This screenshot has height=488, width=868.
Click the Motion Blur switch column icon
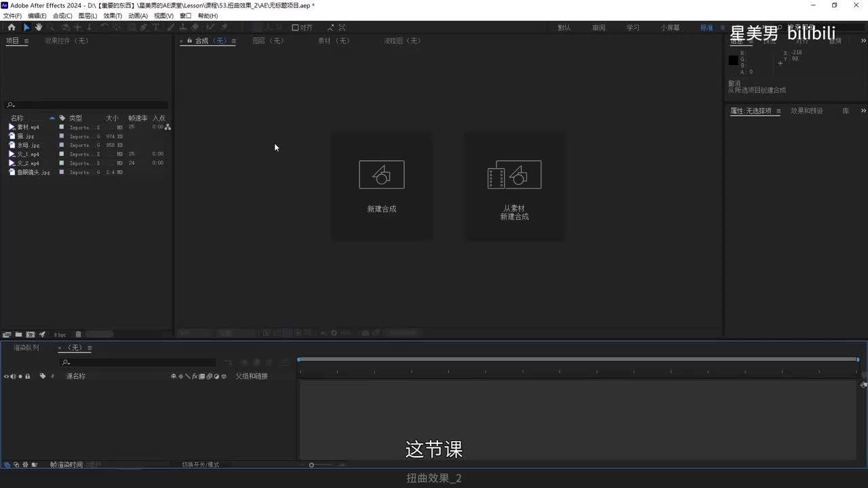[209, 376]
